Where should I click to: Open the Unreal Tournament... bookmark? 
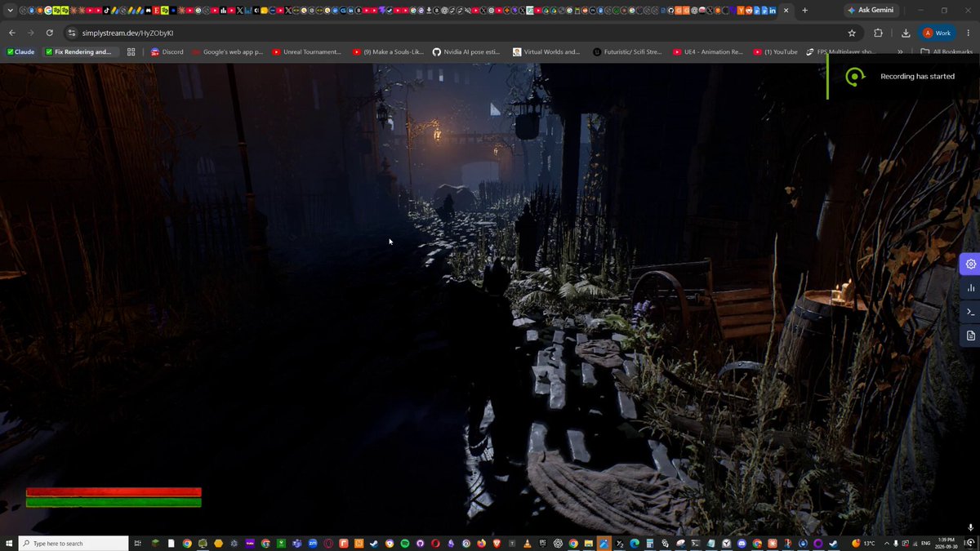click(x=307, y=51)
